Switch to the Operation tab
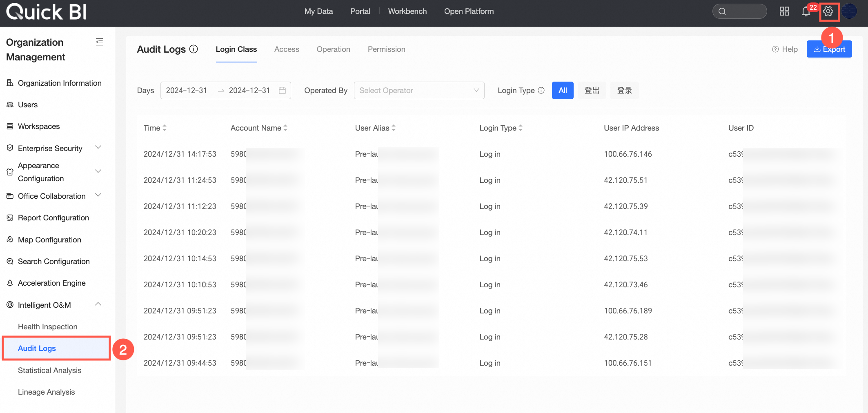 point(333,49)
